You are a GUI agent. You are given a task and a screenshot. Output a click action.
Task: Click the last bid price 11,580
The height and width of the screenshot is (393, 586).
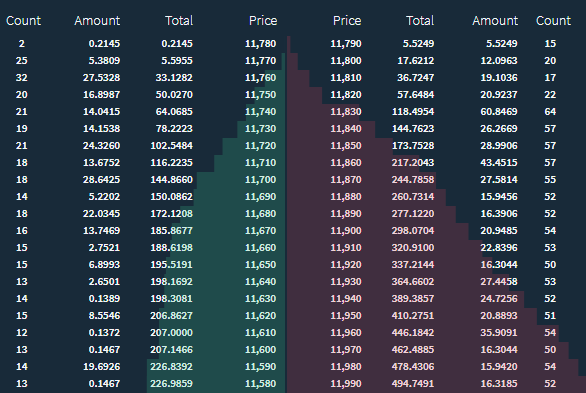(260, 384)
